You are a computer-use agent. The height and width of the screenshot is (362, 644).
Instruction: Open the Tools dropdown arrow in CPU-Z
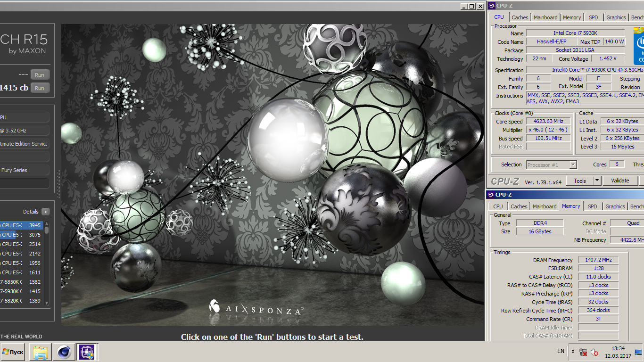click(x=597, y=181)
